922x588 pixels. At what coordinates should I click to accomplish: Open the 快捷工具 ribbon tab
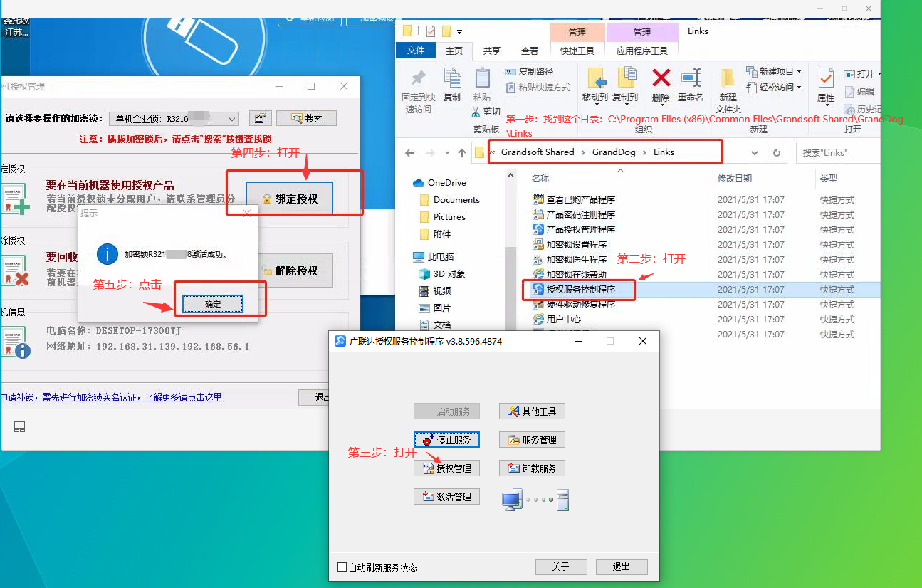577,51
